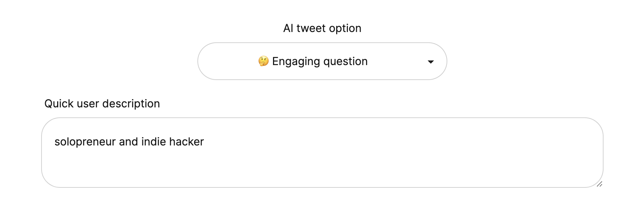The width and height of the screenshot is (644, 202).
Task: Select the "Engaging question" text in dropdown
Action: tap(320, 61)
